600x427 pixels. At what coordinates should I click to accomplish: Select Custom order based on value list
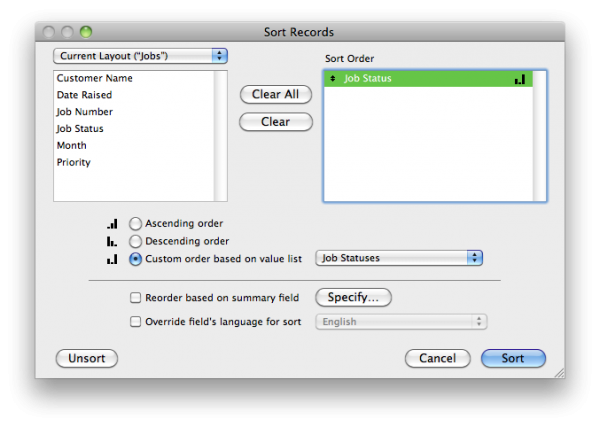(x=135, y=259)
